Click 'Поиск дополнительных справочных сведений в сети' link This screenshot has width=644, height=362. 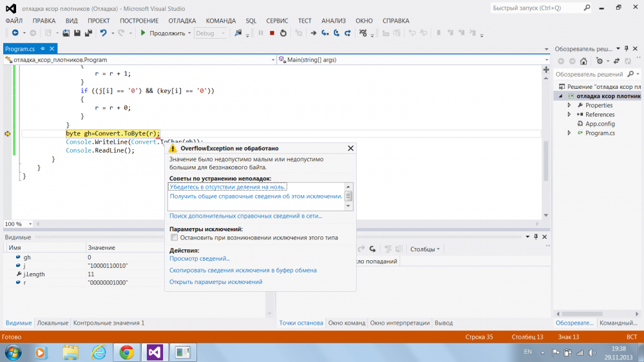pos(245,216)
